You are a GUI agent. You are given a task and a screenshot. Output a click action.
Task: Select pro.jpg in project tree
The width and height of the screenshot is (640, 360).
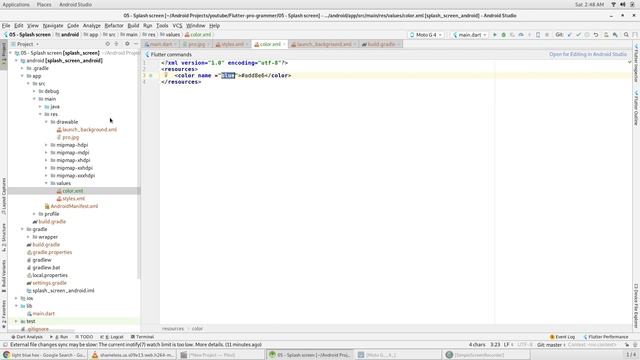coord(68,137)
